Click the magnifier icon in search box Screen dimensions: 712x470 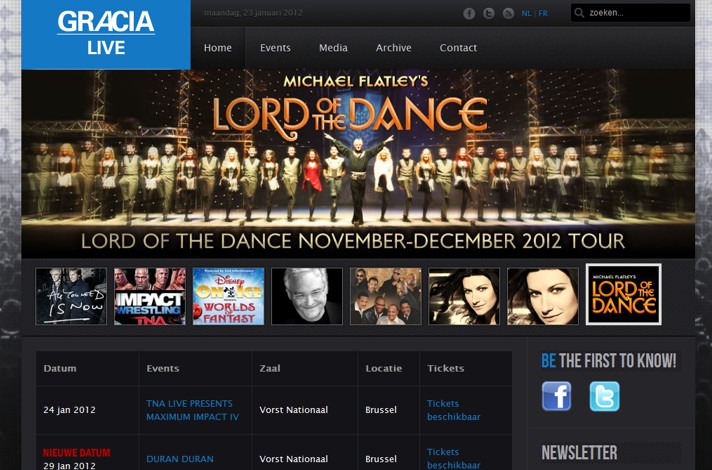tap(579, 13)
